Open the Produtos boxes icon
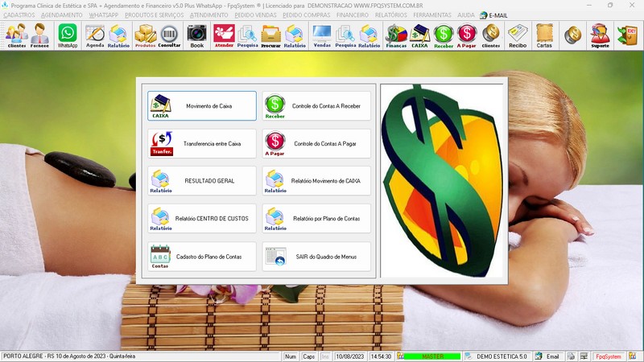 [x=146, y=35]
